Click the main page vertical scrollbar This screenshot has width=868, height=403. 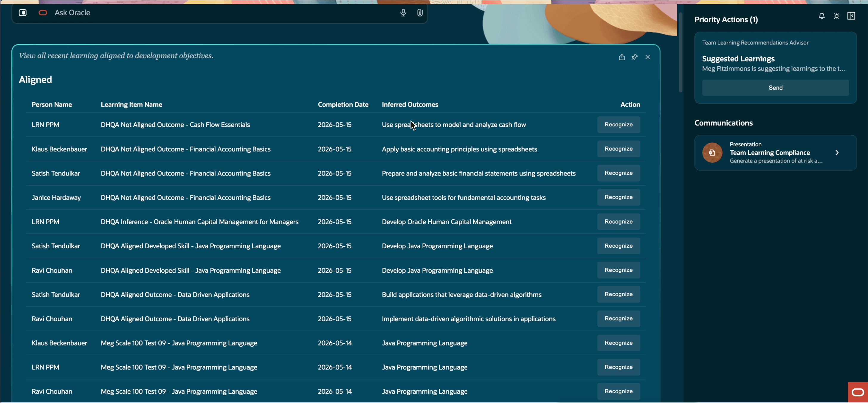[x=680, y=52]
